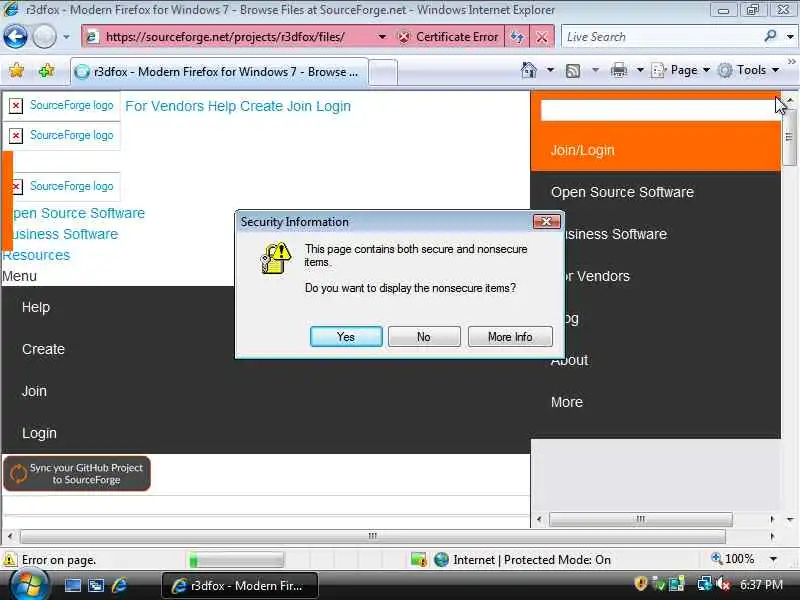Expand the Feeds dropdown arrow
Viewport: 800px width, 600px height.
[x=595, y=69]
